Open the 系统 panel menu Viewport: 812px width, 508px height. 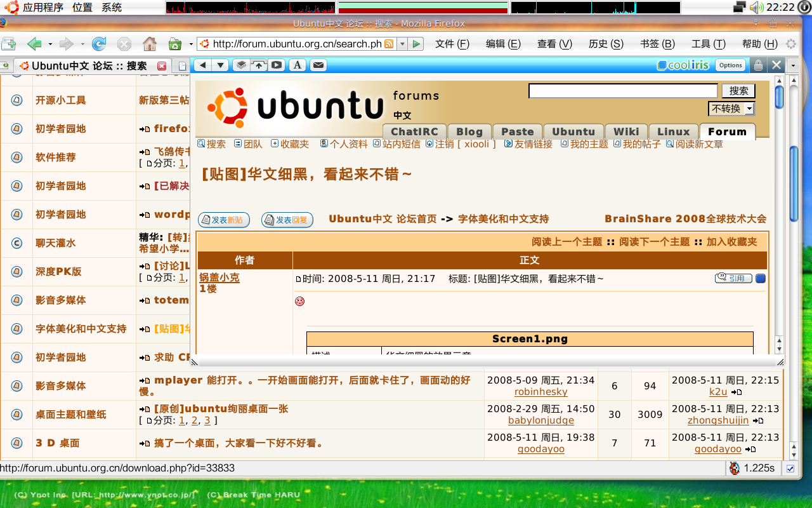pyautogui.click(x=112, y=7)
